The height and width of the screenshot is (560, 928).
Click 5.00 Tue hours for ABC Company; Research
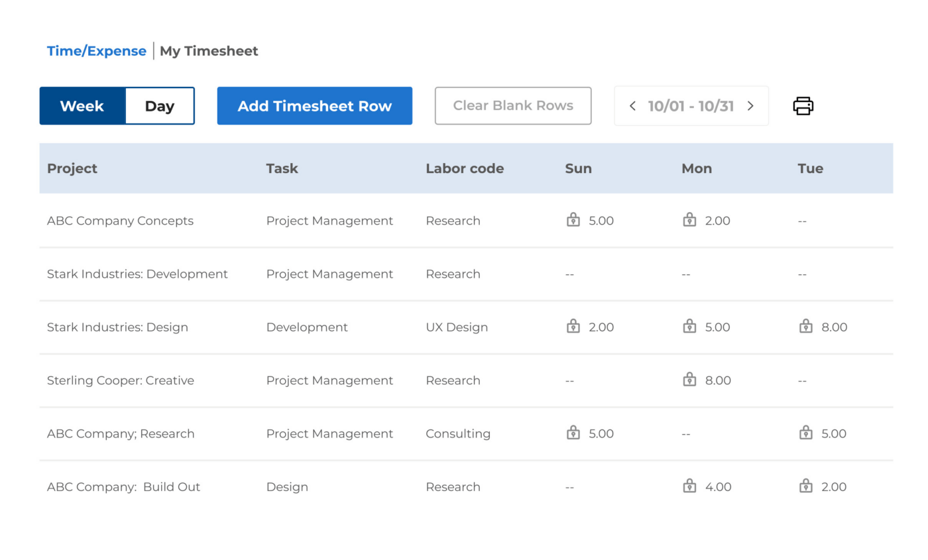click(834, 433)
